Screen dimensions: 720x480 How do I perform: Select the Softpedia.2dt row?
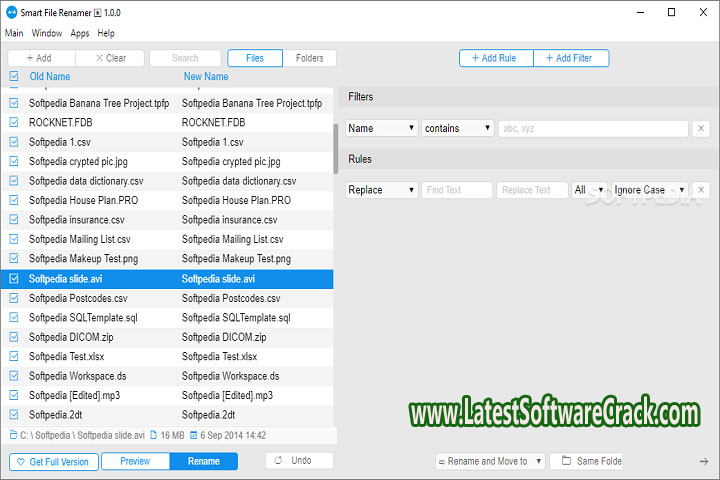[x=167, y=415]
